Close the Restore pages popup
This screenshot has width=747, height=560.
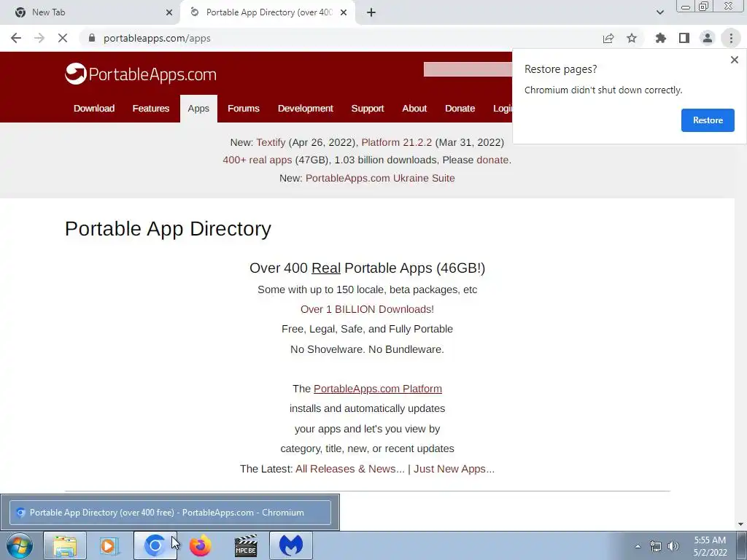point(734,60)
